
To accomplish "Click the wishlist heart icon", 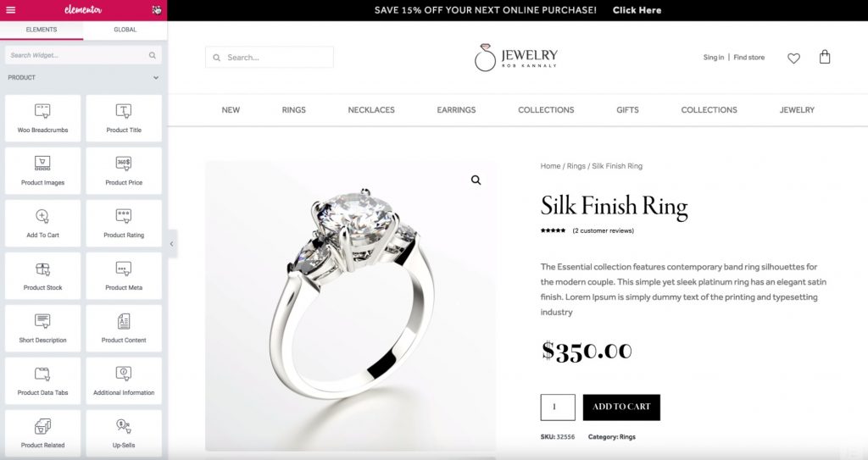I will coord(793,58).
